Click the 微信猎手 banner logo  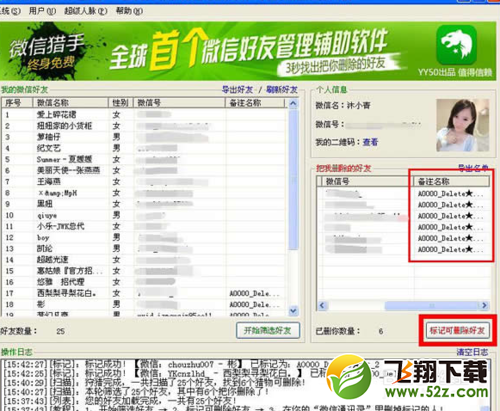47,51
